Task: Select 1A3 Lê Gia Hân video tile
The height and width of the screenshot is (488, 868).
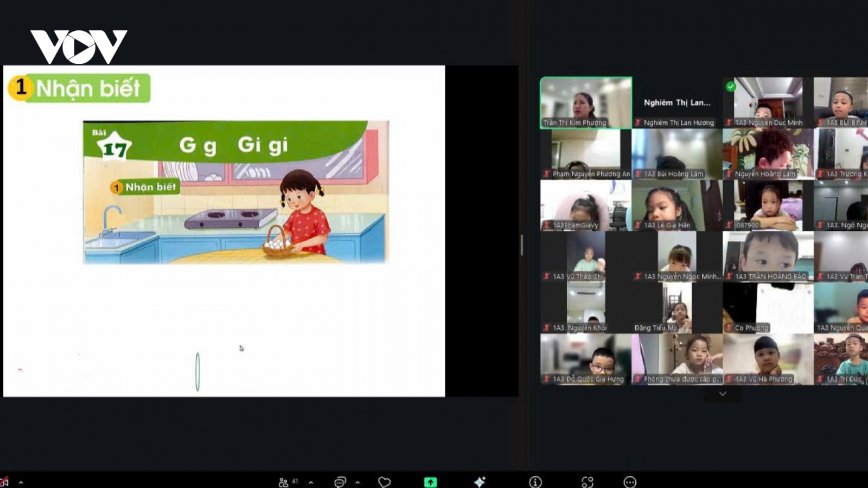Action: tap(677, 206)
